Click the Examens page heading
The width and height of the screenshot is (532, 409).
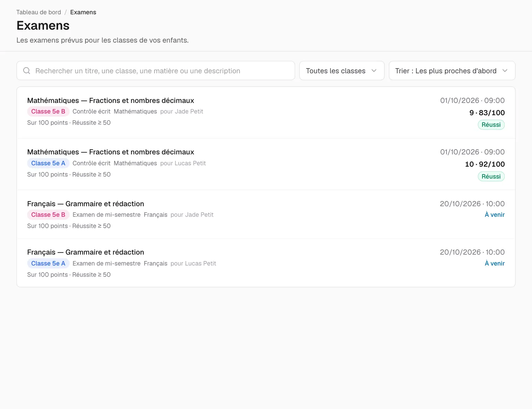coord(43,26)
